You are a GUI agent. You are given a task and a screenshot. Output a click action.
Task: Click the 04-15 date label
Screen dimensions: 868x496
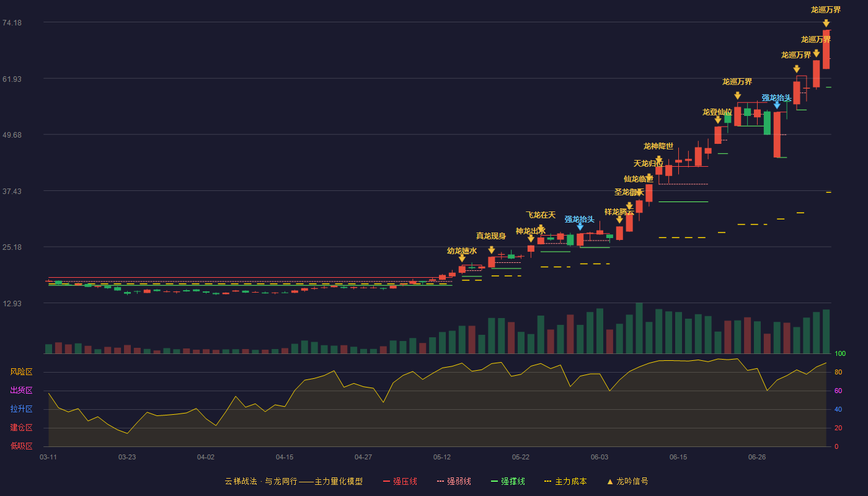[285, 457]
